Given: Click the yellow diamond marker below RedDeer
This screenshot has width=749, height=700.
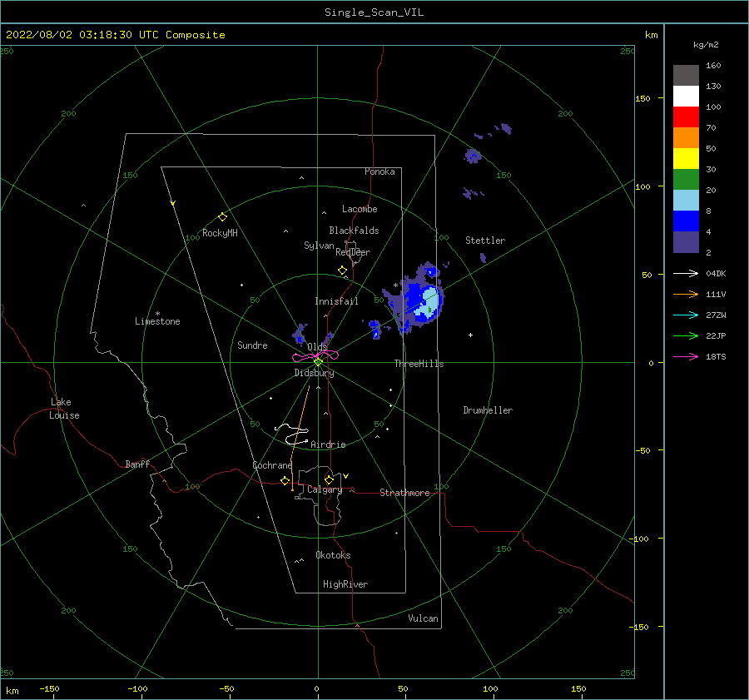Looking at the screenshot, I should 342,271.
